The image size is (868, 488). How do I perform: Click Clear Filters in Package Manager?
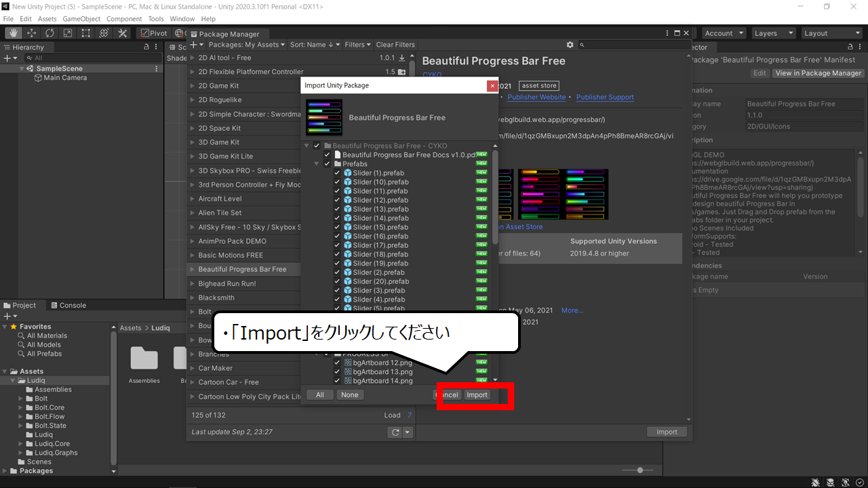395,45
